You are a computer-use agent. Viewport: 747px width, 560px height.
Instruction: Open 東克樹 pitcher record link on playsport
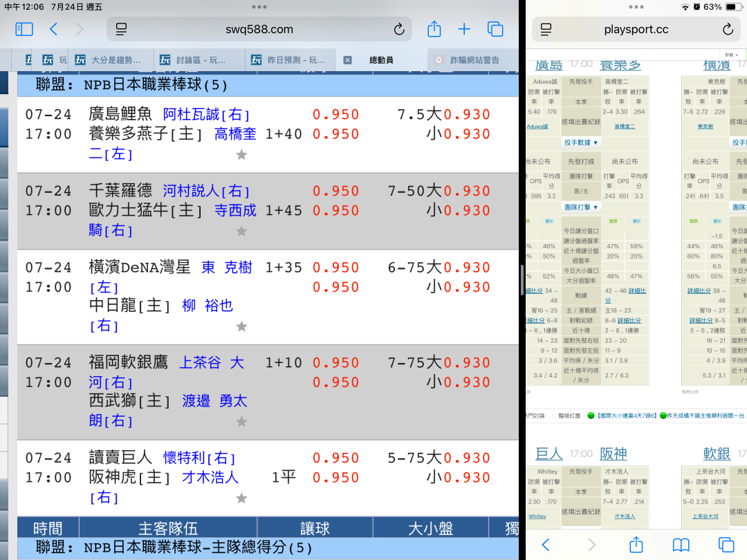705,127
